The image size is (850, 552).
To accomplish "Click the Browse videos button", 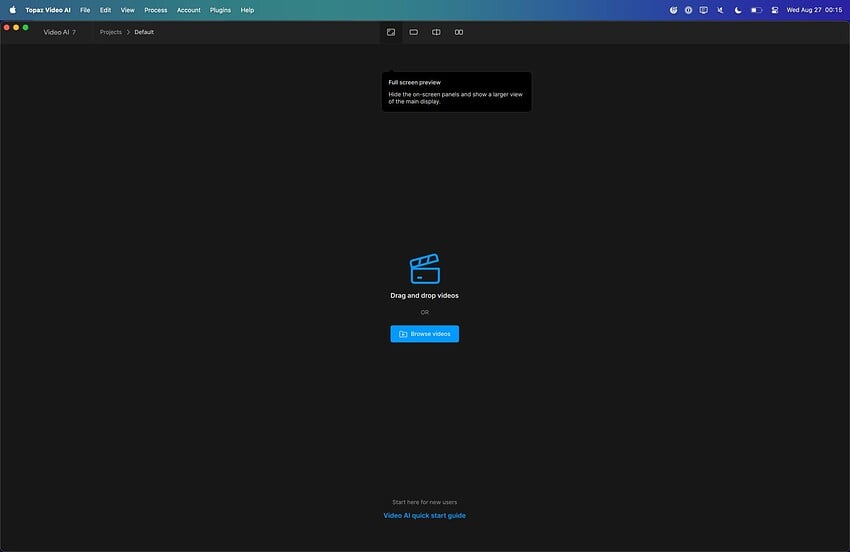I will click(424, 333).
